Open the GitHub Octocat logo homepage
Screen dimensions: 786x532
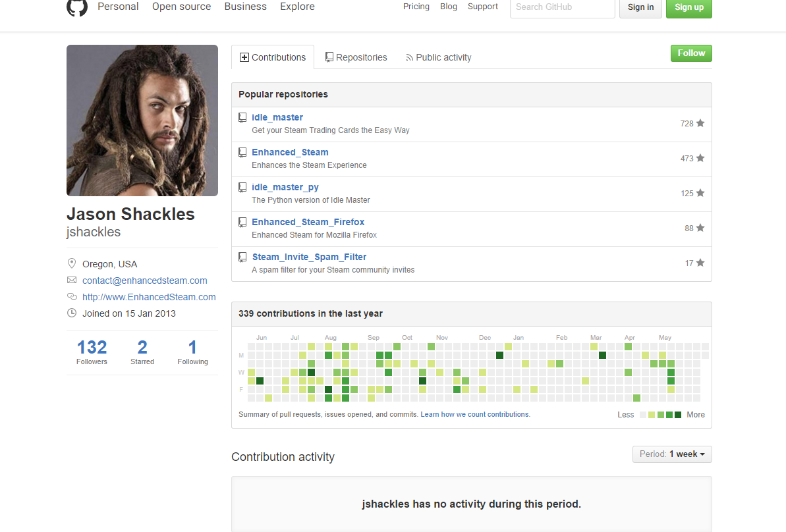coord(76,7)
